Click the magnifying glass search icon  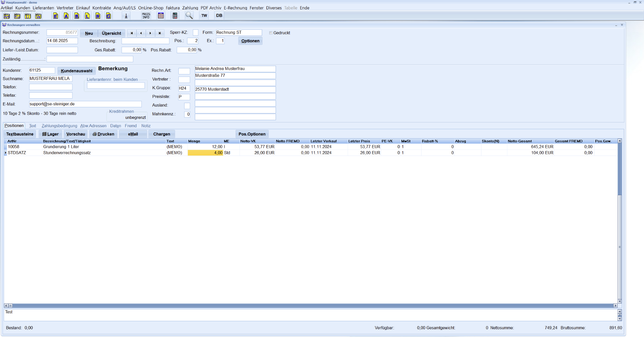pos(189,16)
